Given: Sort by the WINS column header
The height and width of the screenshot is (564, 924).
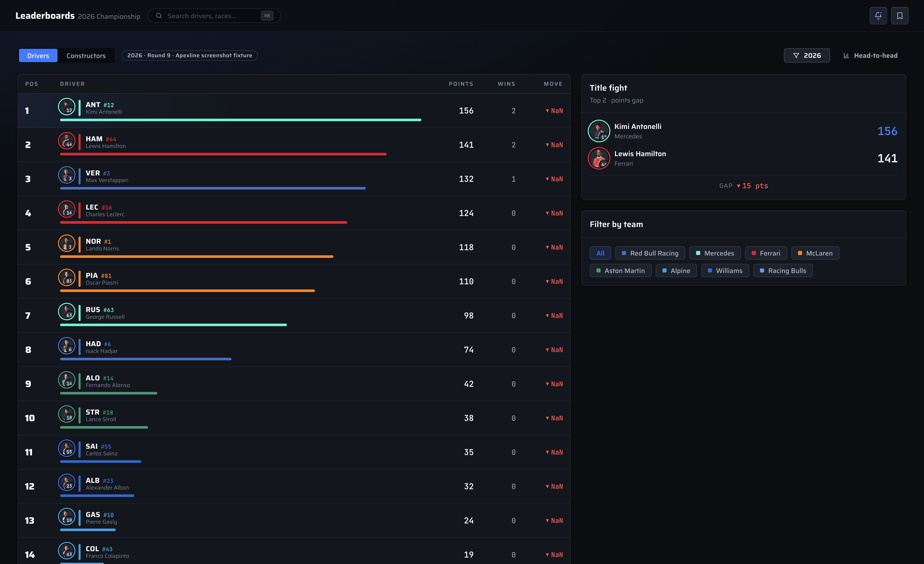Looking at the screenshot, I should click(x=506, y=84).
